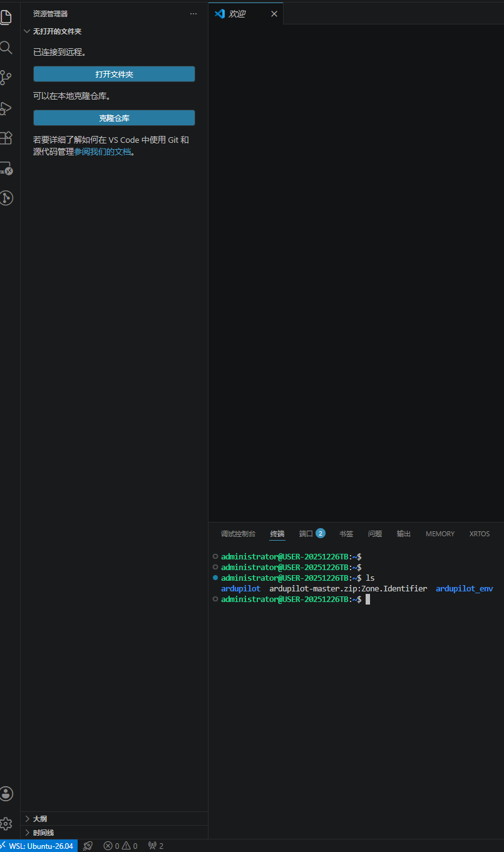The width and height of the screenshot is (504, 852).
Task: Open the Extensions view icon
Action: coord(6,138)
